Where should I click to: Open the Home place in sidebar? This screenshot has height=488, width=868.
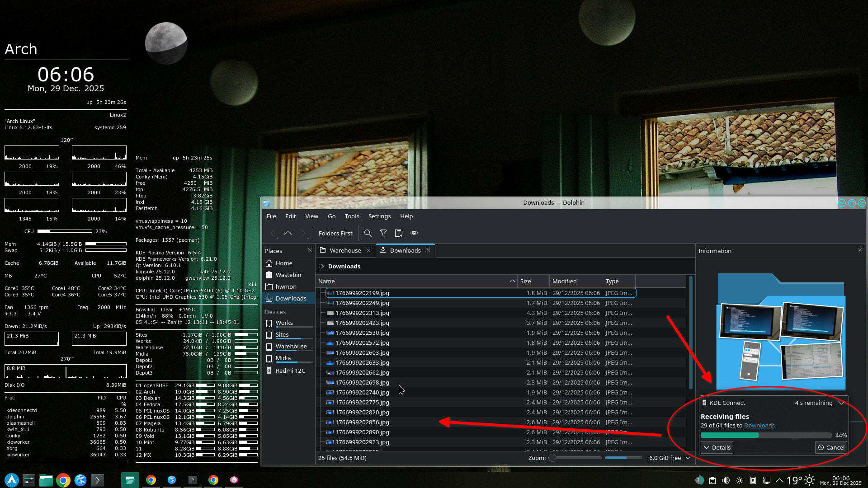tap(283, 263)
